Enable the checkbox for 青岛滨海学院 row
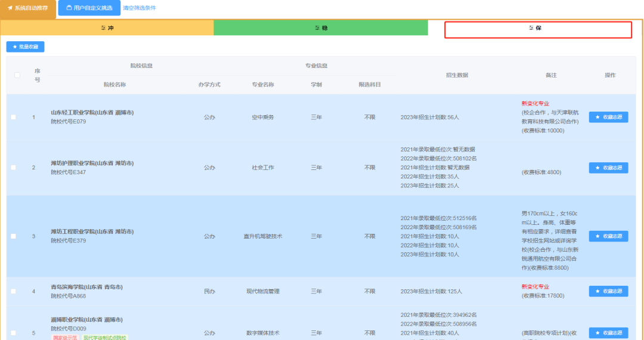 click(x=14, y=291)
